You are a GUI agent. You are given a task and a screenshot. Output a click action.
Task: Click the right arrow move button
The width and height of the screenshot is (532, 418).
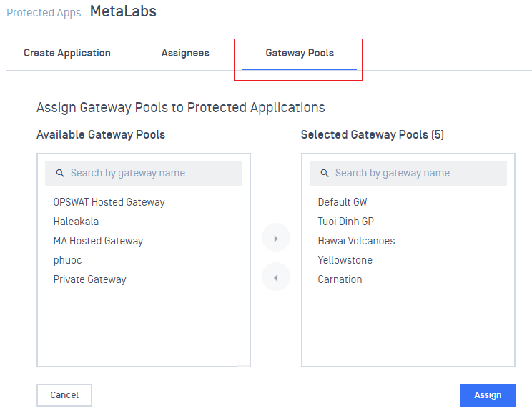click(276, 238)
